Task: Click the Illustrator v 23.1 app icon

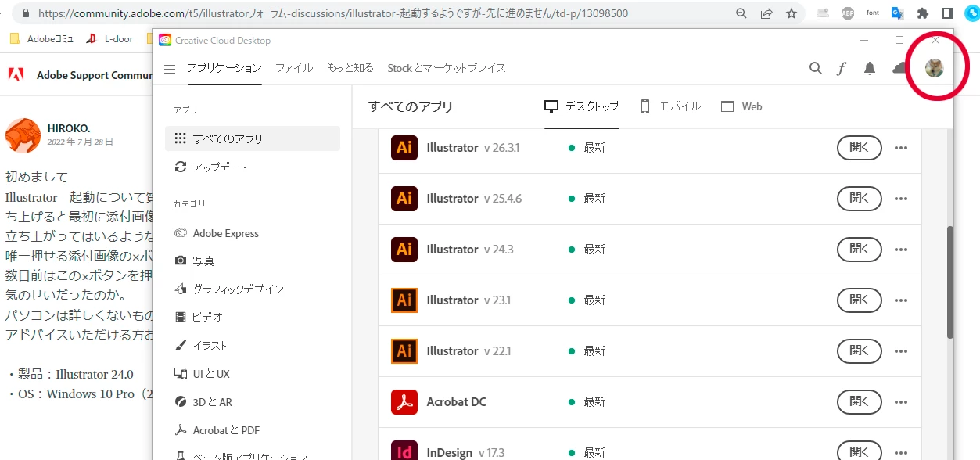Action: coord(404,300)
